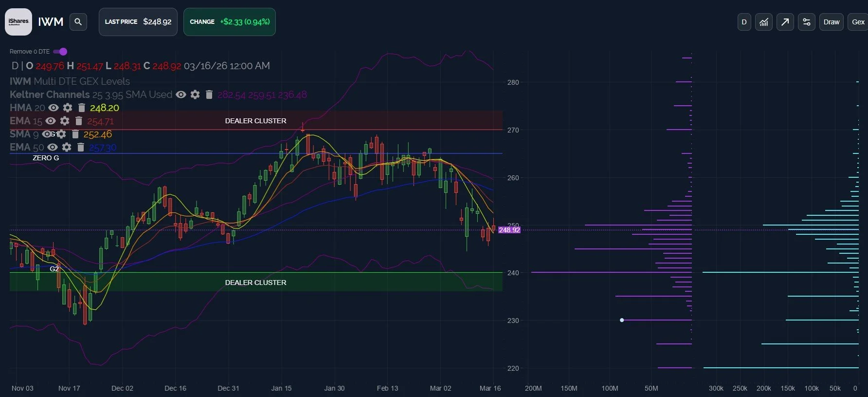This screenshot has width=868, height=397.
Task: Open the Draw tools menu
Action: click(832, 22)
